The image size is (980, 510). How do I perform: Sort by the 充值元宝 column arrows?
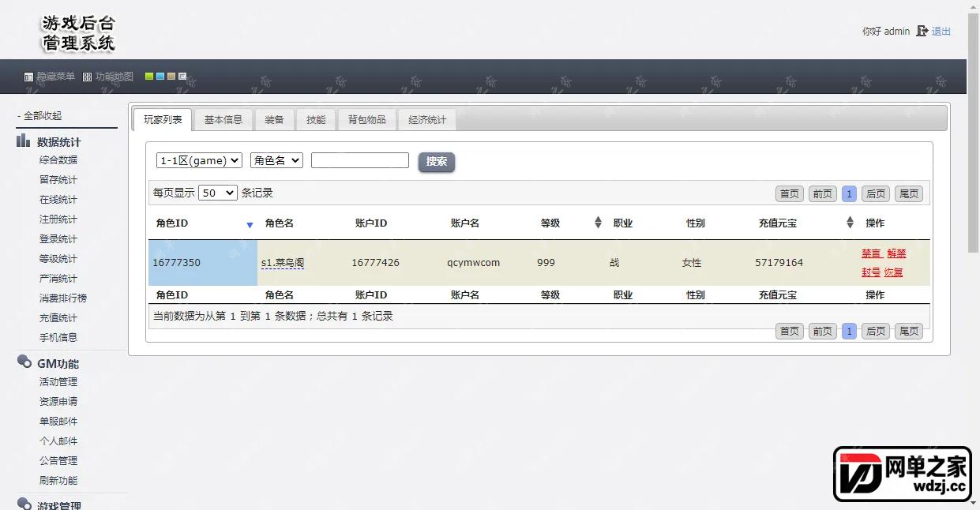850,223
